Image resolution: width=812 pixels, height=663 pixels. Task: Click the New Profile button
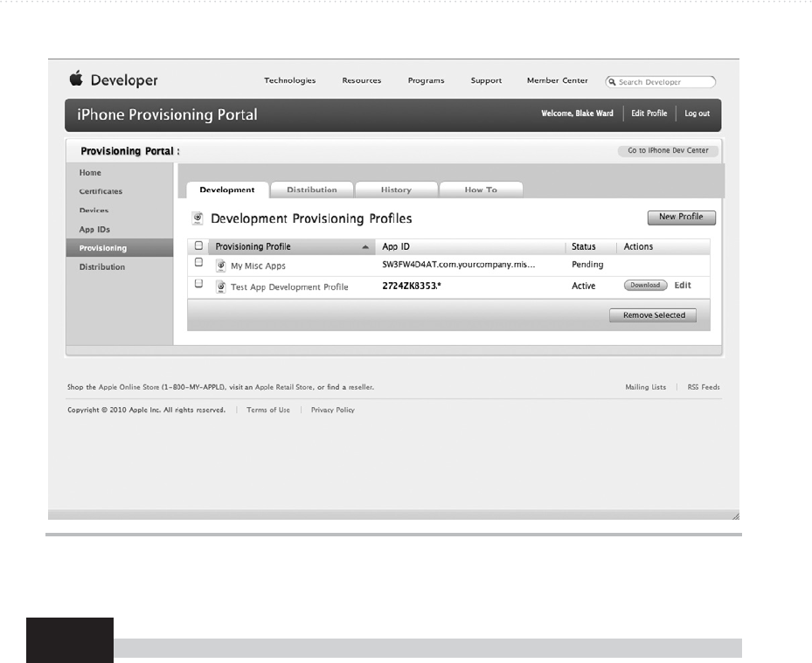coord(681,218)
